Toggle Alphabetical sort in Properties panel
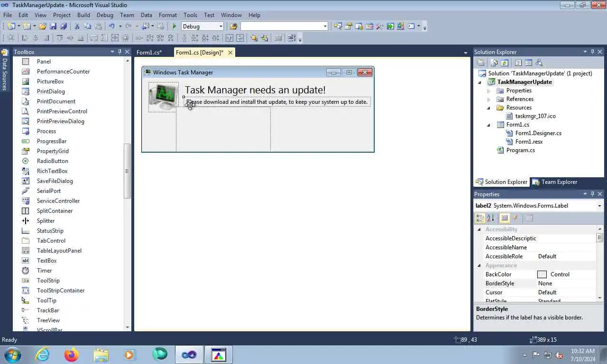This screenshot has height=364, width=607. pos(490,218)
